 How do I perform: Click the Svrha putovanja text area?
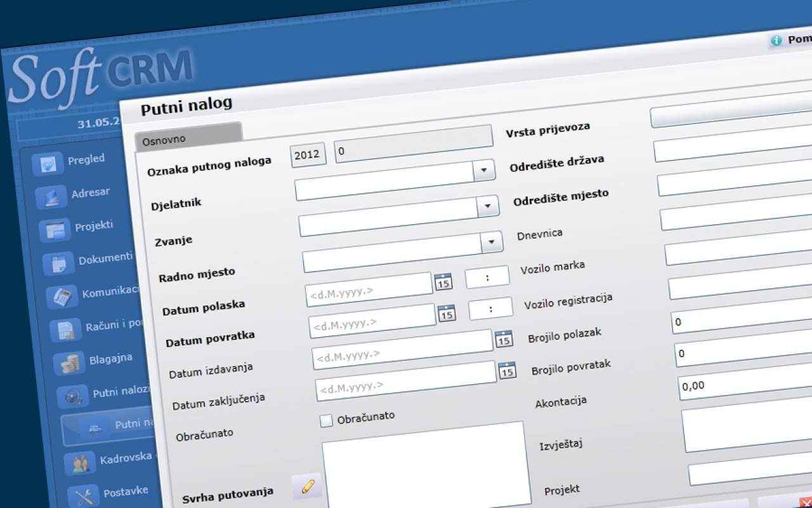426,465
